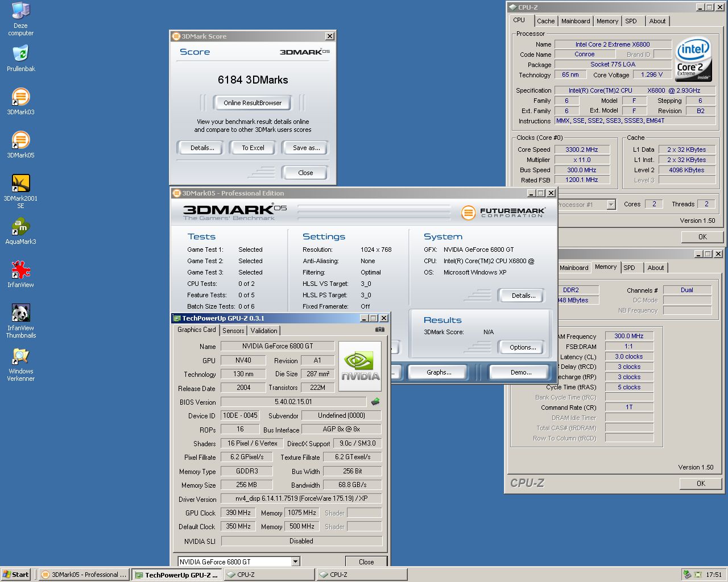Select the 3DMark2001 SE desktop icon
The width and height of the screenshot is (728, 582).
point(20,192)
